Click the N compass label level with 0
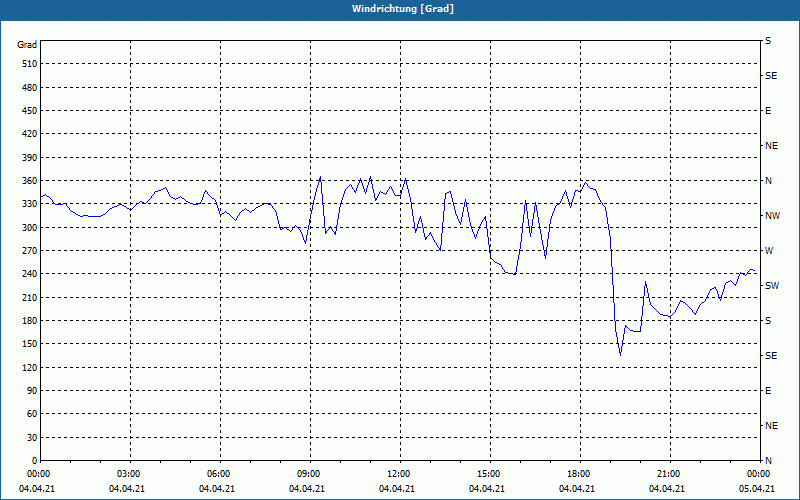 click(x=768, y=461)
